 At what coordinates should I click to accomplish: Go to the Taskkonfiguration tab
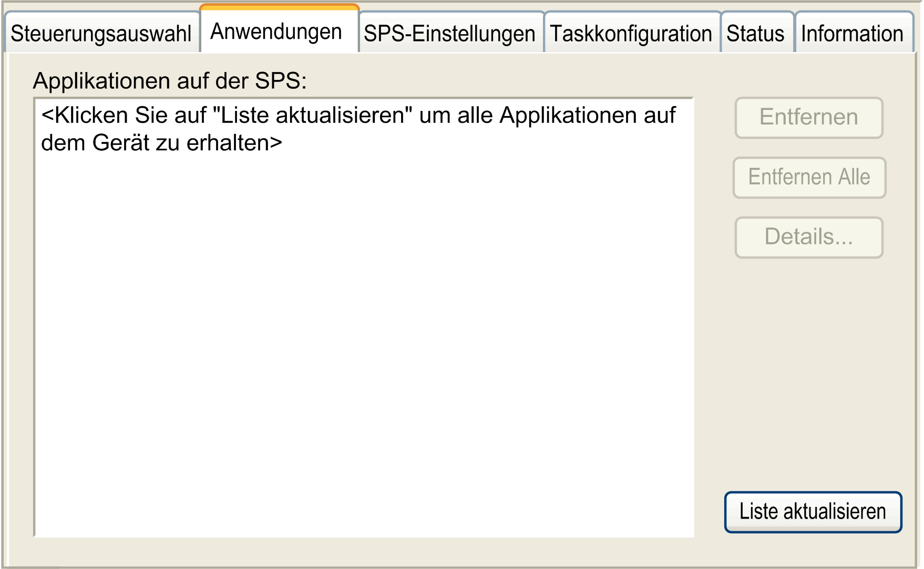631,34
